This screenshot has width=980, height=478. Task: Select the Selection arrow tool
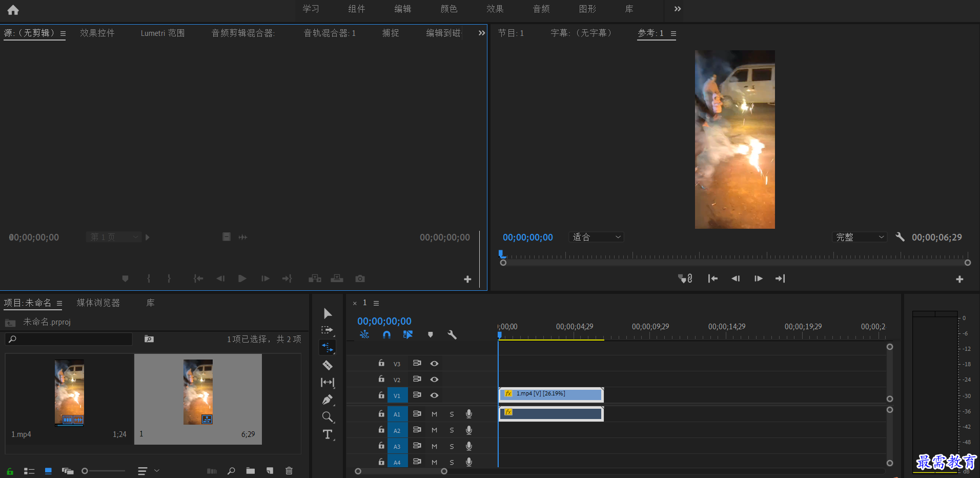pyautogui.click(x=328, y=313)
